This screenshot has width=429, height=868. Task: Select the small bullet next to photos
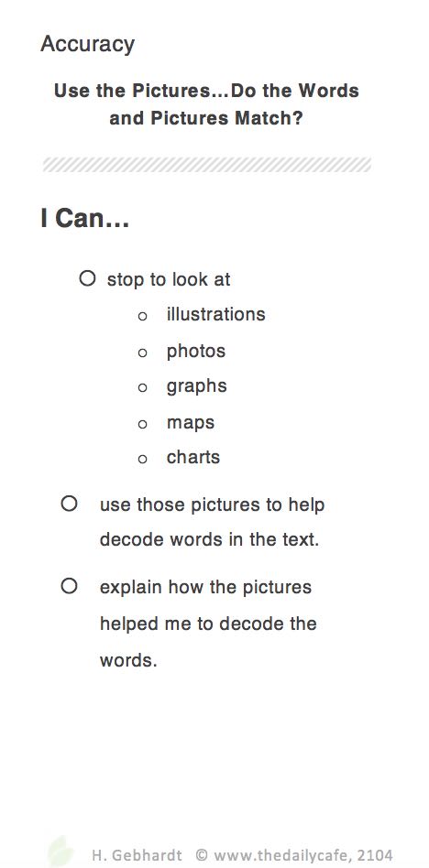142,353
